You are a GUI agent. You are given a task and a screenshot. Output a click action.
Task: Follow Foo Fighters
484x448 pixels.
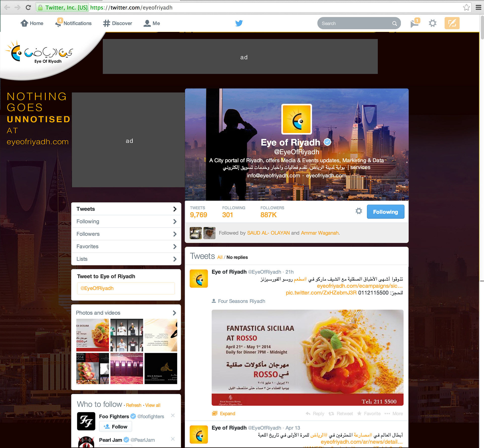[115, 427]
